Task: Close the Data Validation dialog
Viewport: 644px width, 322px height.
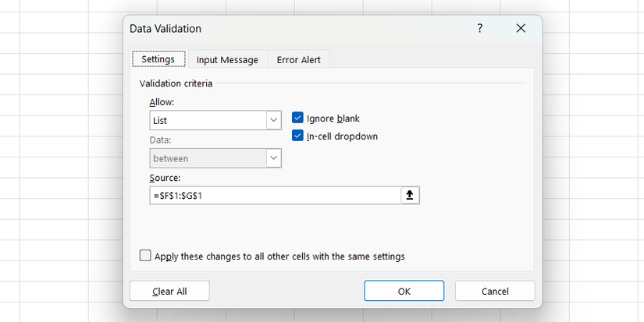Action: point(521,29)
